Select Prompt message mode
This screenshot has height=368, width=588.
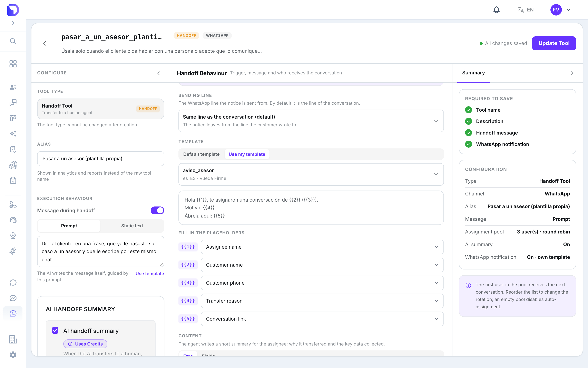click(69, 226)
